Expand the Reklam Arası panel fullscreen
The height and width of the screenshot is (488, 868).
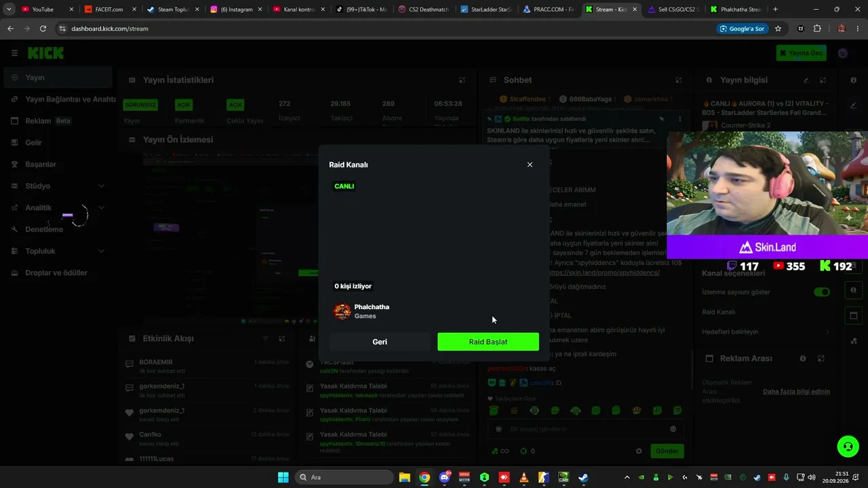(x=821, y=359)
